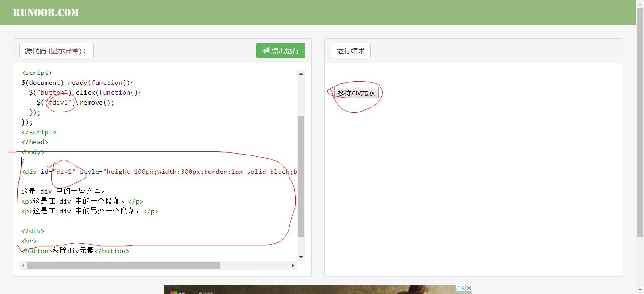The width and height of the screenshot is (644, 294).
Task: Place cursor on the opening <script> line
Action: tap(37, 73)
